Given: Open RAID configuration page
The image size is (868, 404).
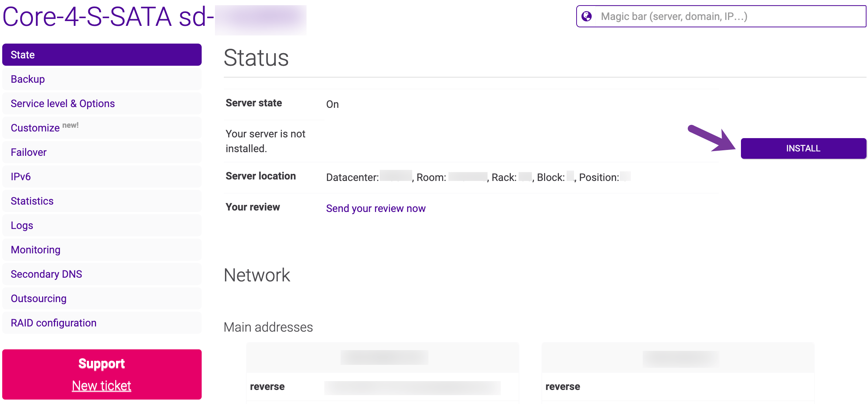Looking at the screenshot, I should point(102,323).
